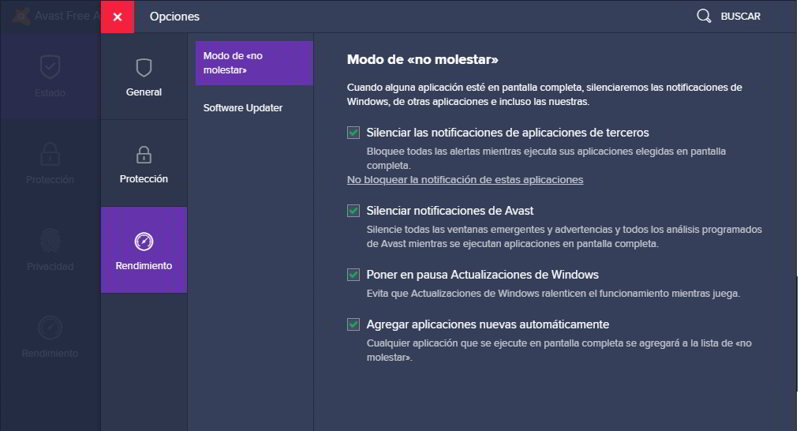Click the Rendimiento label in options menu

(144, 265)
